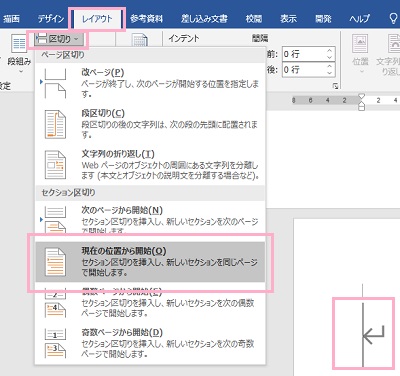Click the lightbulb Tell Me icon

[394, 19]
